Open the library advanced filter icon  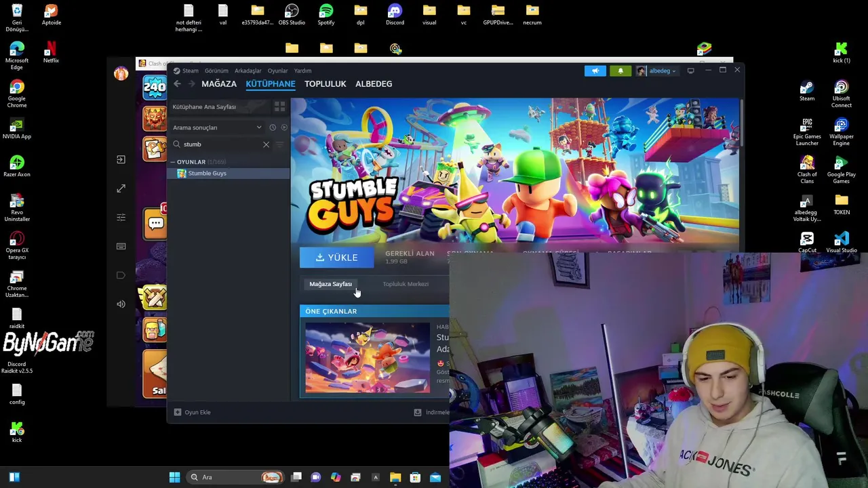[x=279, y=144]
